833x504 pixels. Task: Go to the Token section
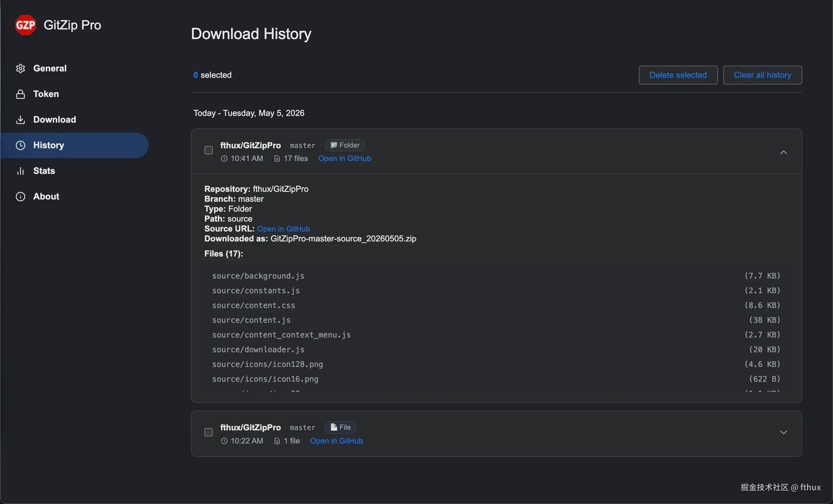(74, 94)
